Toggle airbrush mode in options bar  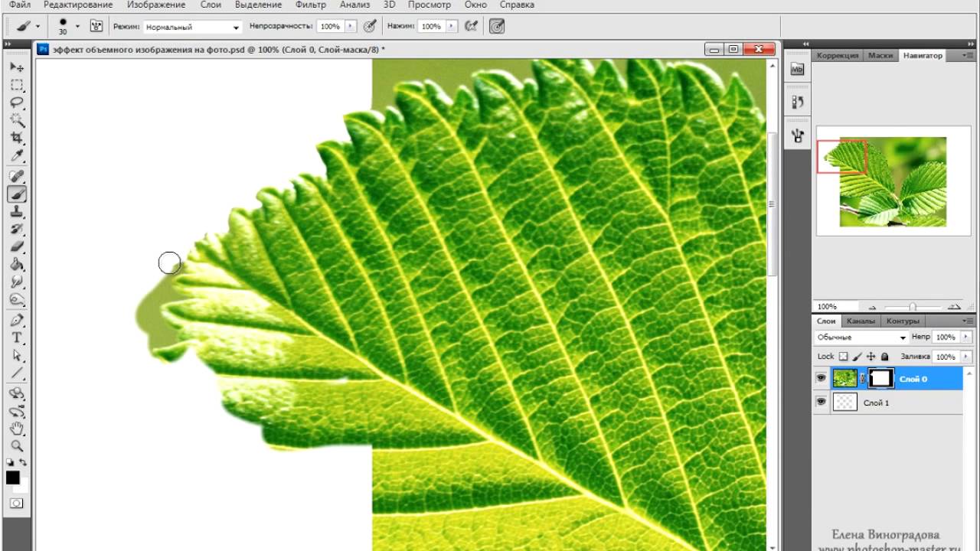(472, 26)
